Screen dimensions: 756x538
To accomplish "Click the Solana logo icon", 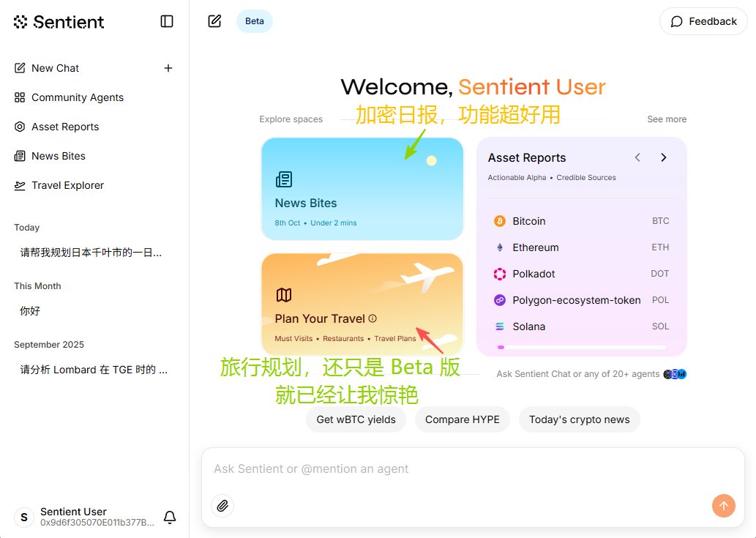I will coord(500,326).
